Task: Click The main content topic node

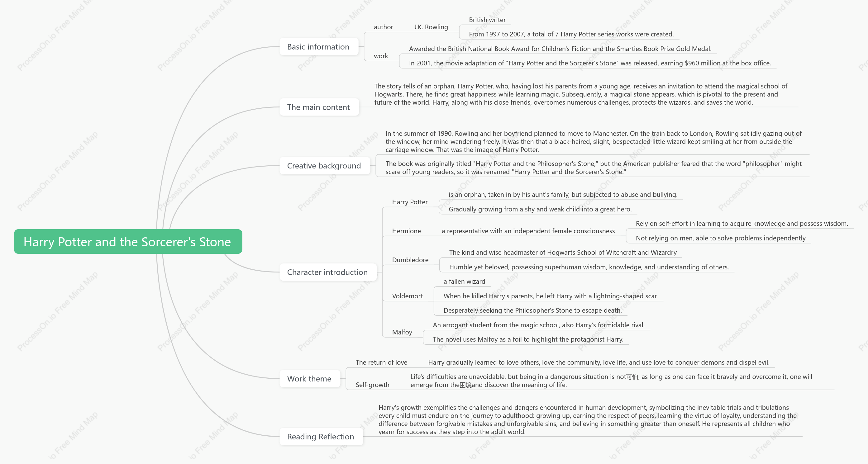Action: tap(319, 107)
